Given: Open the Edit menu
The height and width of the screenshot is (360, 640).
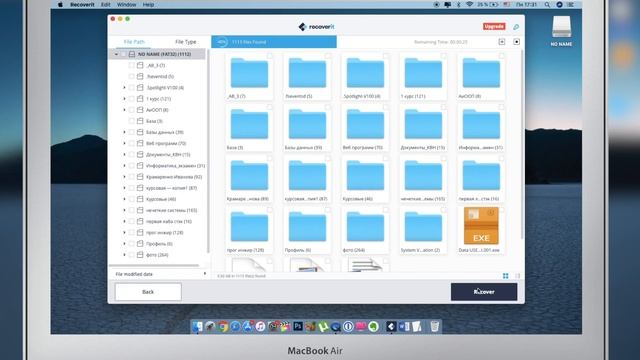Looking at the screenshot, I should (106, 4).
